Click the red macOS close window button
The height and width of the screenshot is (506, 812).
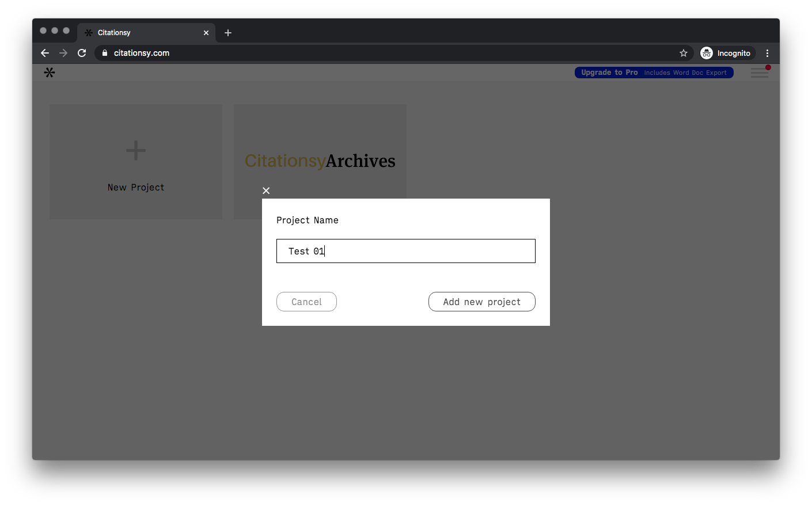click(x=43, y=31)
